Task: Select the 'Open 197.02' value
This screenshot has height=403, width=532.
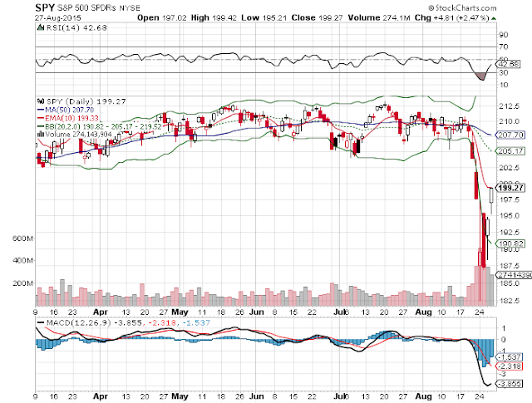Action: tap(162, 17)
